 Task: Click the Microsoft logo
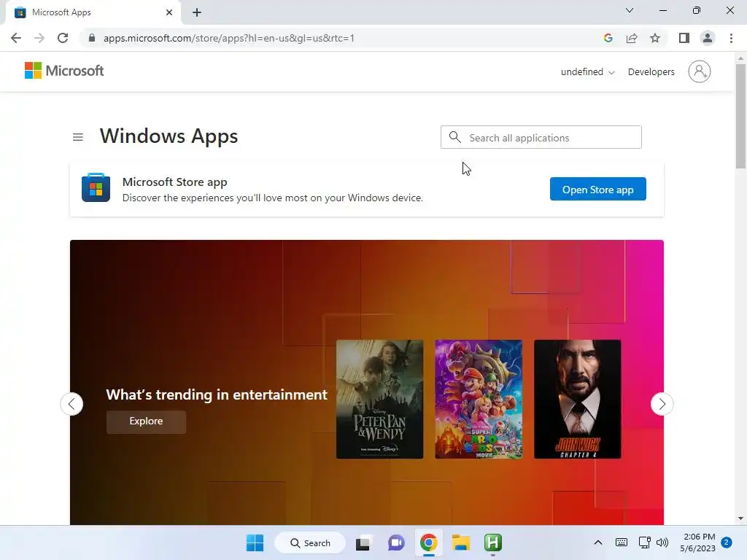pyautogui.click(x=64, y=71)
